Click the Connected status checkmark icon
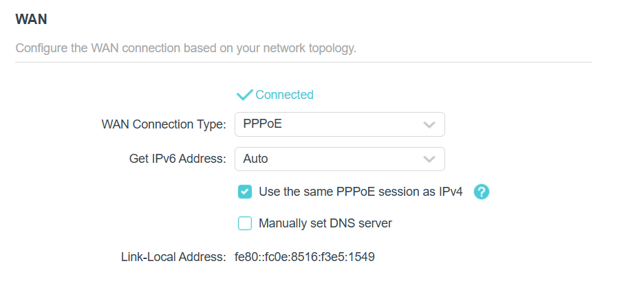Screen dimensions: 644x281 [244, 95]
